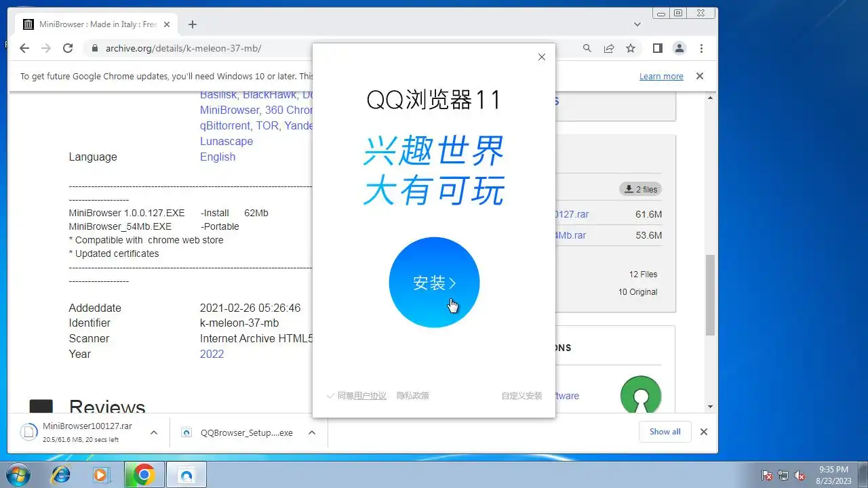Open the qBittorrent topic link
868x488 pixels.
pyautogui.click(x=225, y=125)
